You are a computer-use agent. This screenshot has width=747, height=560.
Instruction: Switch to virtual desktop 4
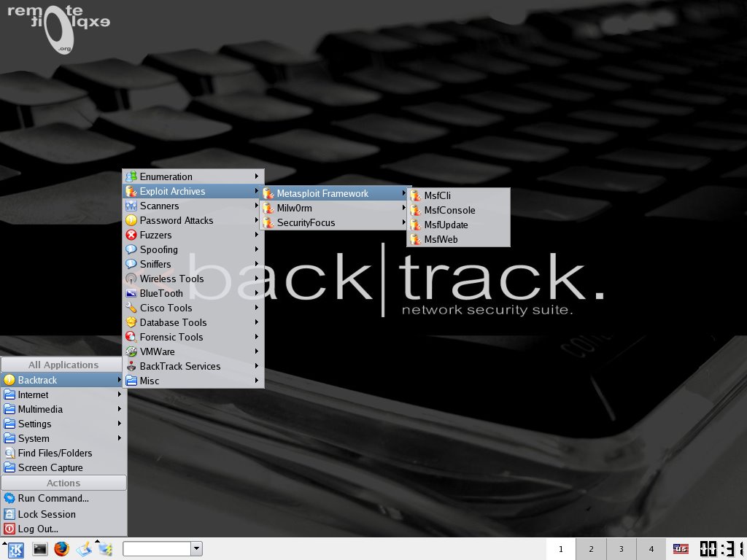(x=651, y=549)
